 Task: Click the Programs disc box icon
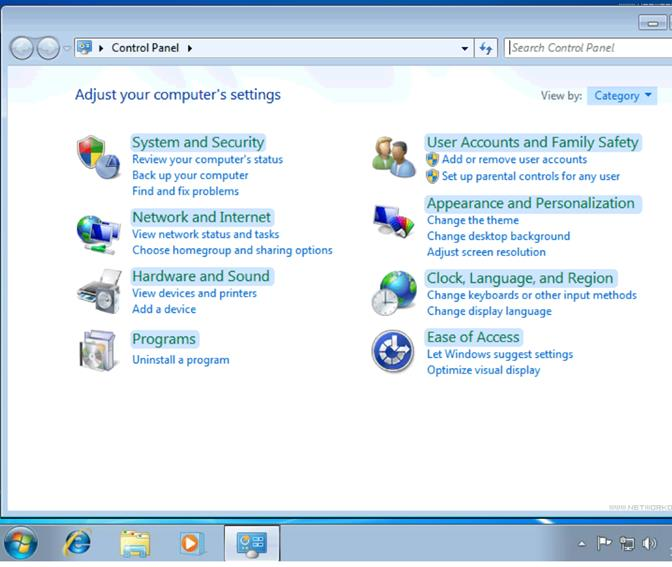pyautogui.click(x=98, y=351)
